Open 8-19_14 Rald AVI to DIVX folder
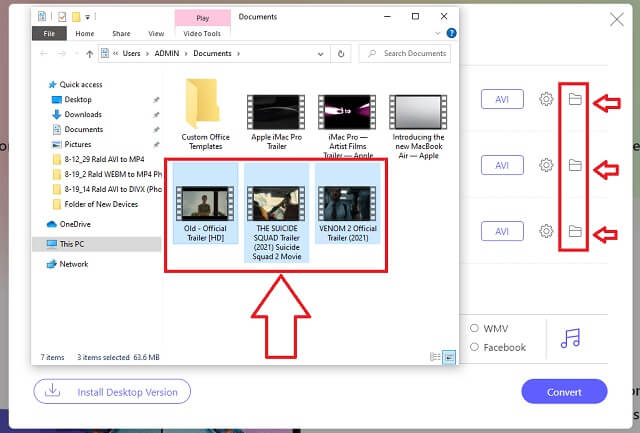Viewport: 640px width, 433px height. point(107,189)
